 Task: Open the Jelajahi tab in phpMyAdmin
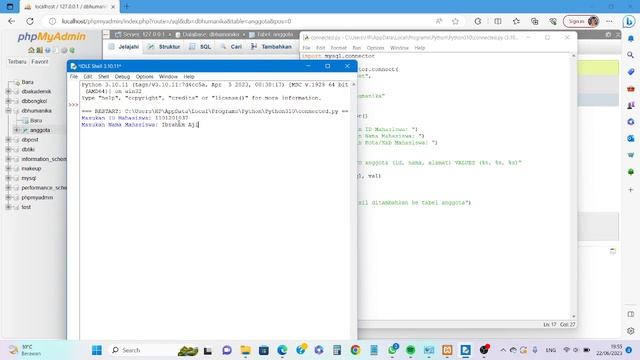click(124, 47)
